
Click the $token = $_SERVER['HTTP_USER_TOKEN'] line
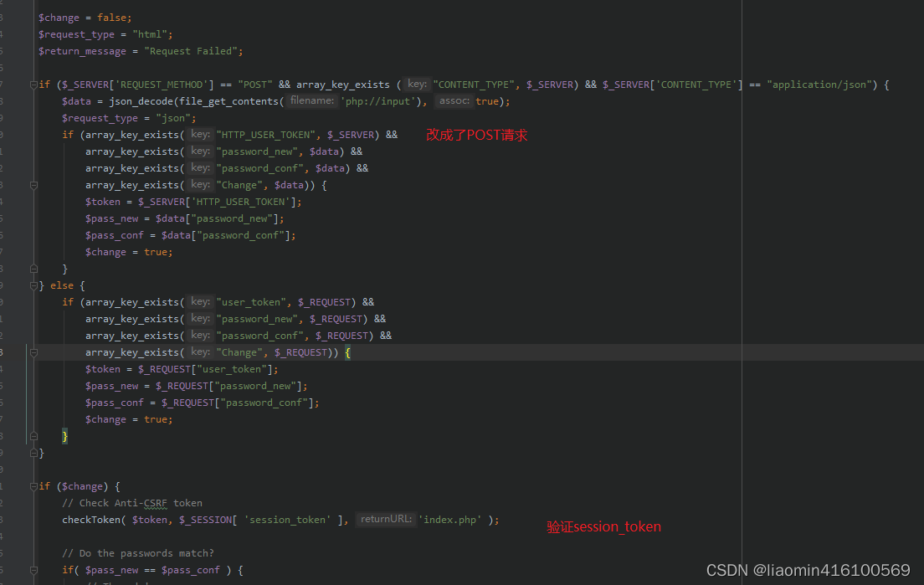(x=193, y=202)
